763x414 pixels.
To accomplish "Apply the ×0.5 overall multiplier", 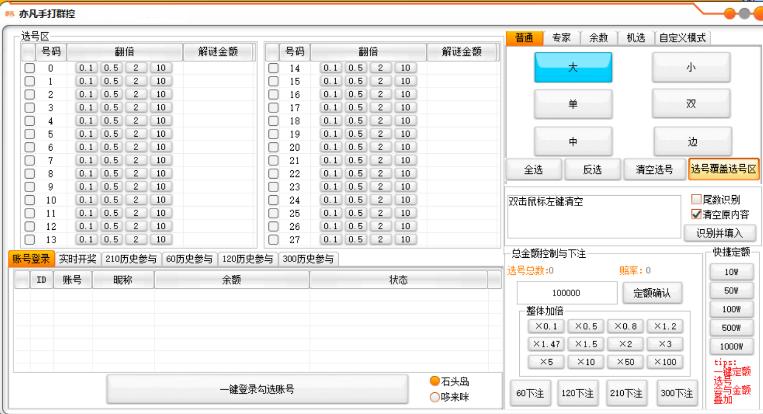I will (586, 326).
